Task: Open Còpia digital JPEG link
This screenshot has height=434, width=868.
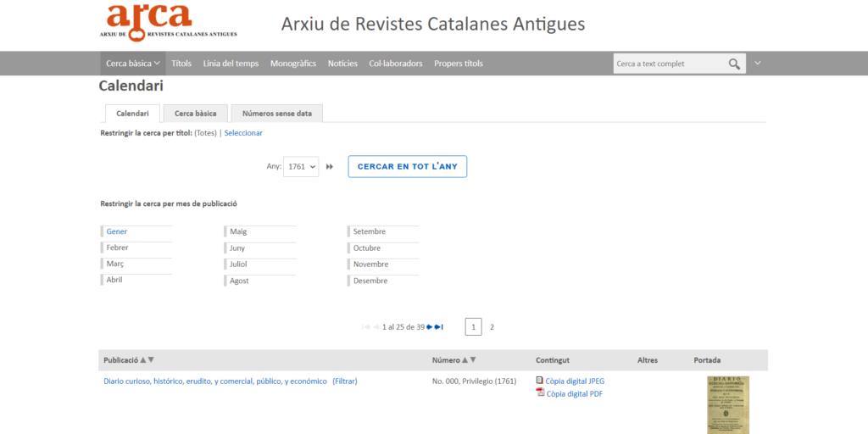Action: pos(576,381)
